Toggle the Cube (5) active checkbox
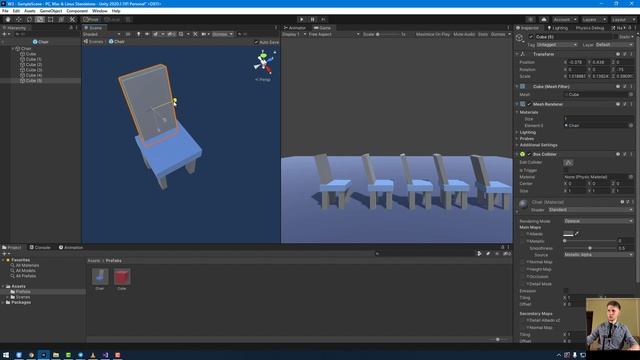 tap(531, 37)
